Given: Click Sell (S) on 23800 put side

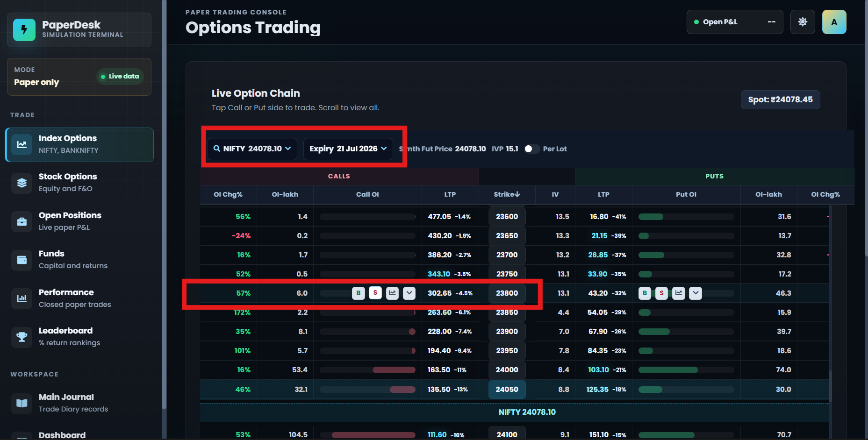Looking at the screenshot, I should (x=661, y=293).
